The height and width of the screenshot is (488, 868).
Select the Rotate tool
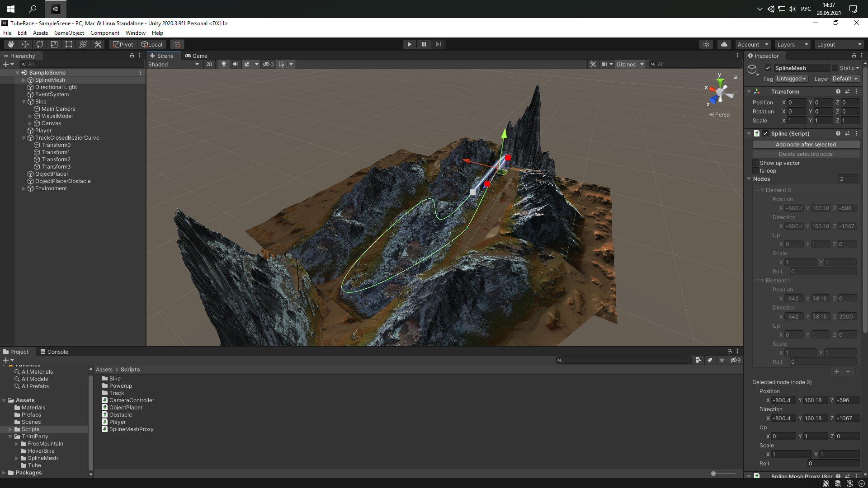[40, 44]
